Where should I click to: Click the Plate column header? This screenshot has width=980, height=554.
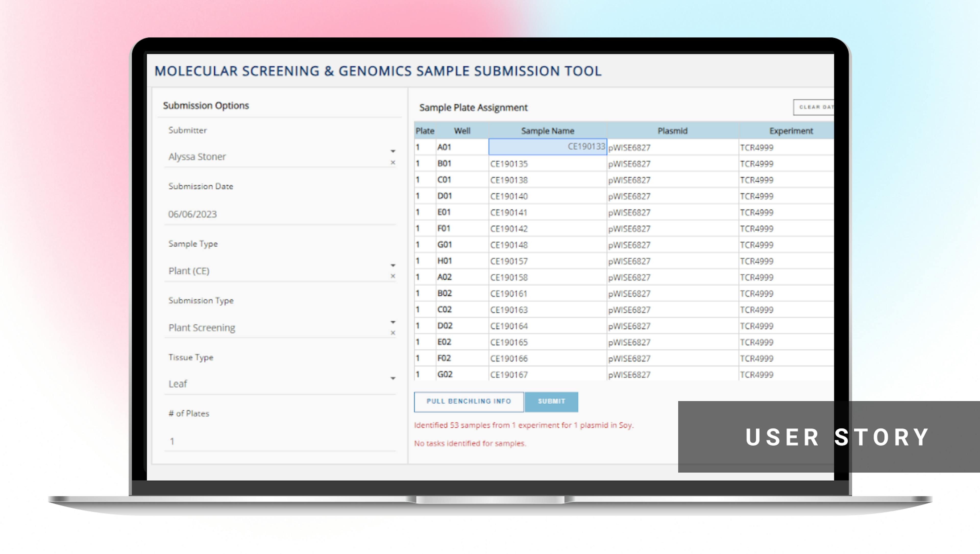click(425, 131)
